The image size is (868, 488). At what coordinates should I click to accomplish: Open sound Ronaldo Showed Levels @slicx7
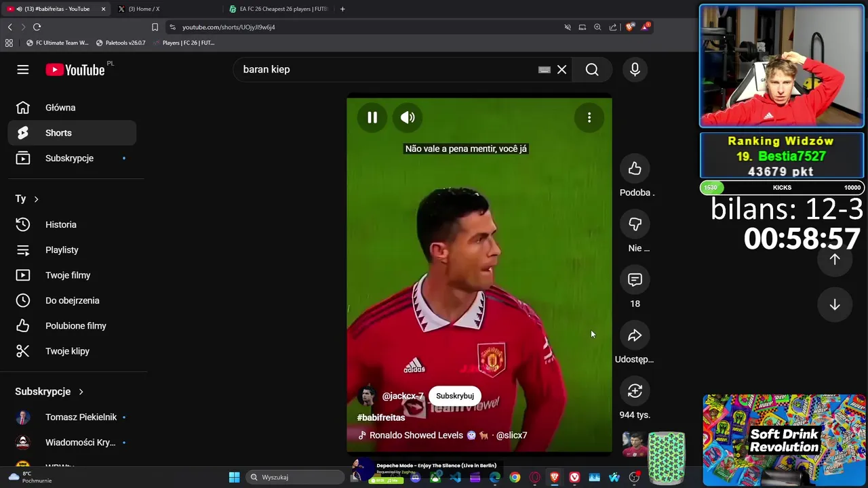click(x=443, y=435)
